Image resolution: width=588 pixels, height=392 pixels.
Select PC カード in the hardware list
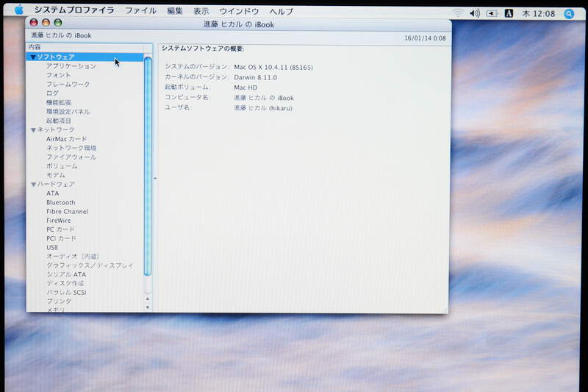tap(60, 229)
